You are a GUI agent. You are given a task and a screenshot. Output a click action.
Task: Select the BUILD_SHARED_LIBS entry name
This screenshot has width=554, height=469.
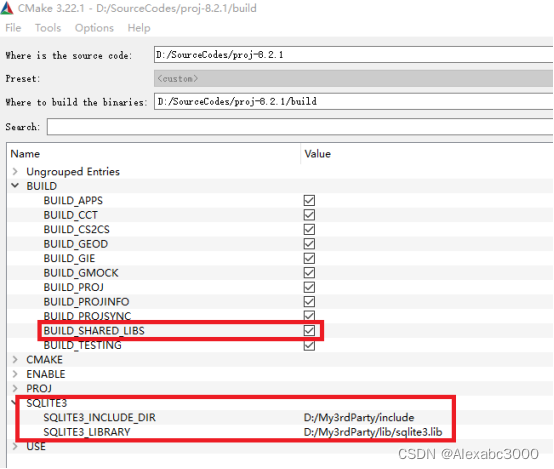[x=94, y=331]
